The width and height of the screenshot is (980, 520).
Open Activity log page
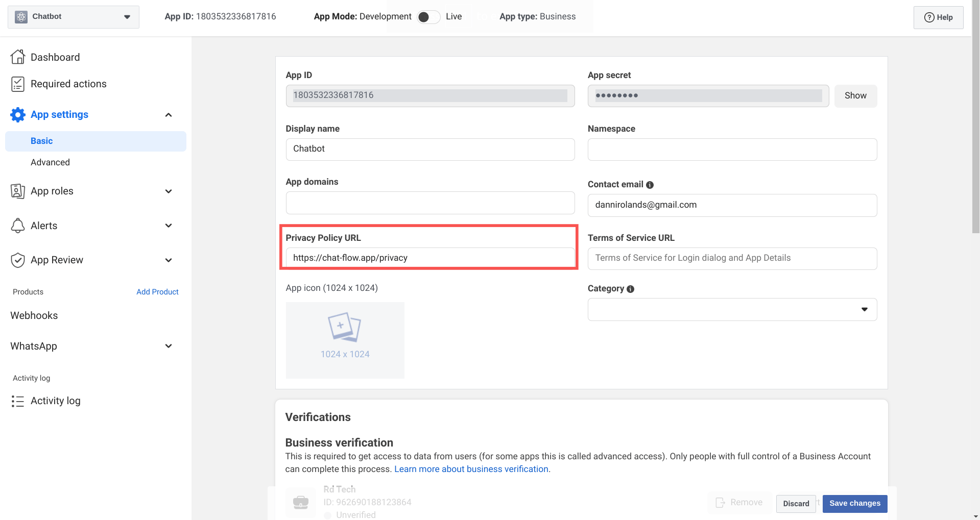point(56,401)
